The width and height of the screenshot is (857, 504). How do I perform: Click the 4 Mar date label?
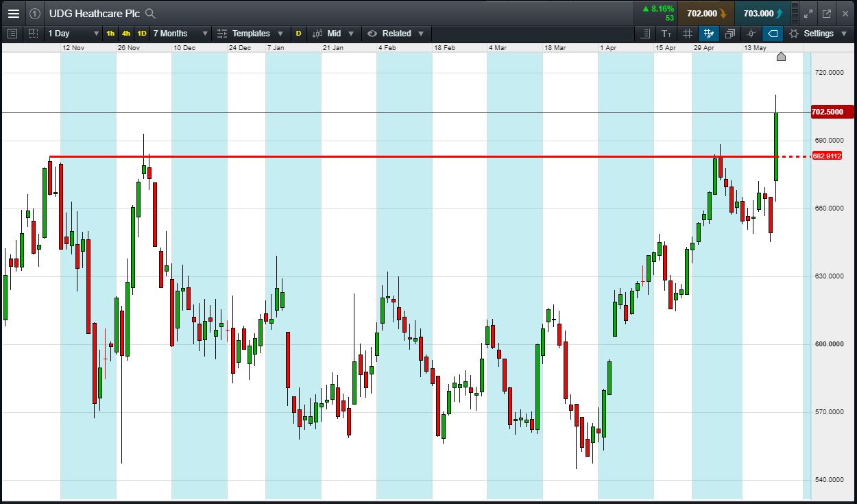[498, 48]
